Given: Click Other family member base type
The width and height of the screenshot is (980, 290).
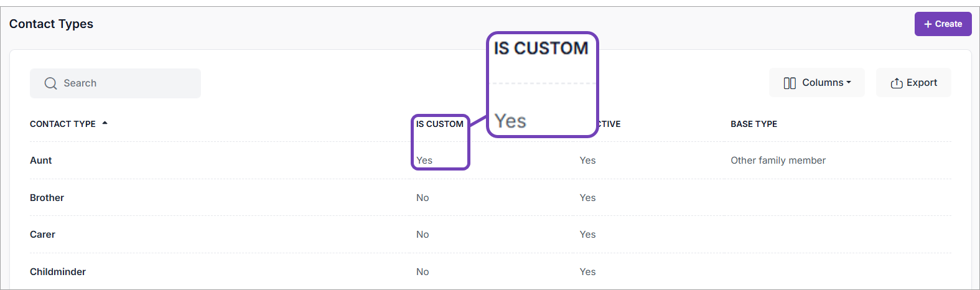Looking at the screenshot, I should pos(778,161).
